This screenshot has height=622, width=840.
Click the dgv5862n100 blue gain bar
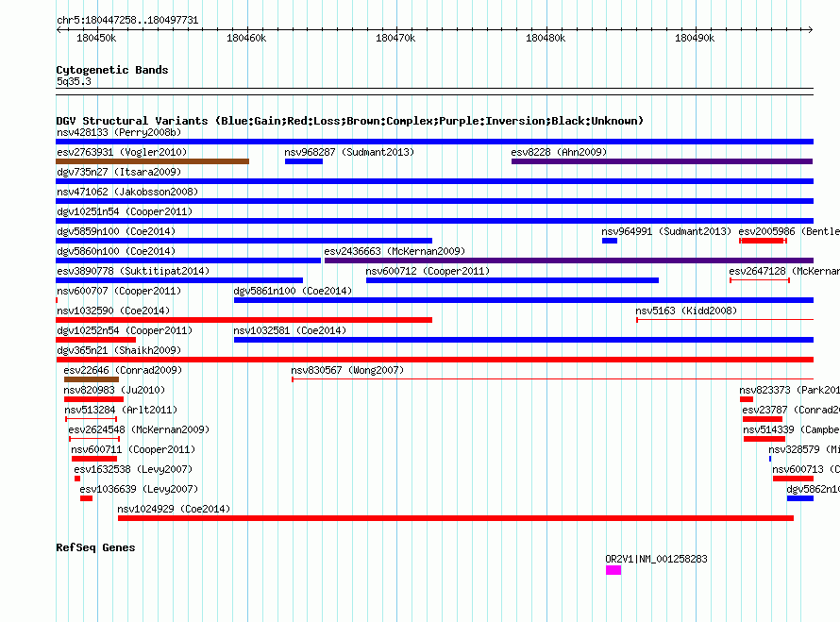click(799, 498)
